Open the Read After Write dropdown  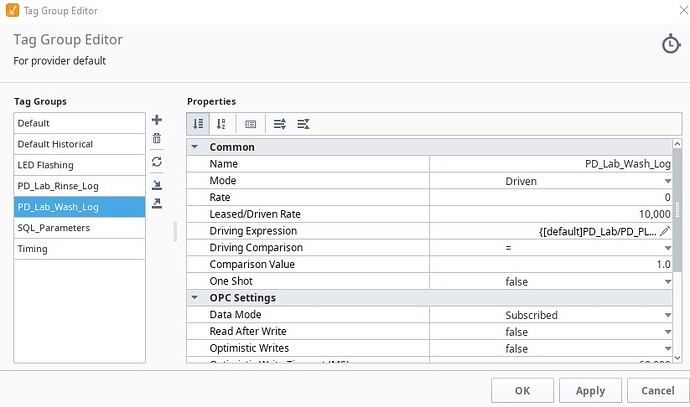tap(667, 331)
